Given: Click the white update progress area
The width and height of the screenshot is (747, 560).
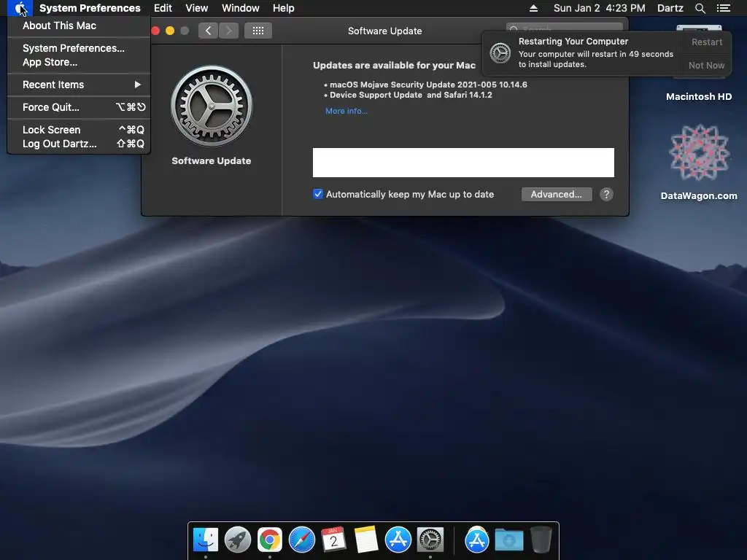Looking at the screenshot, I should 463,163.
